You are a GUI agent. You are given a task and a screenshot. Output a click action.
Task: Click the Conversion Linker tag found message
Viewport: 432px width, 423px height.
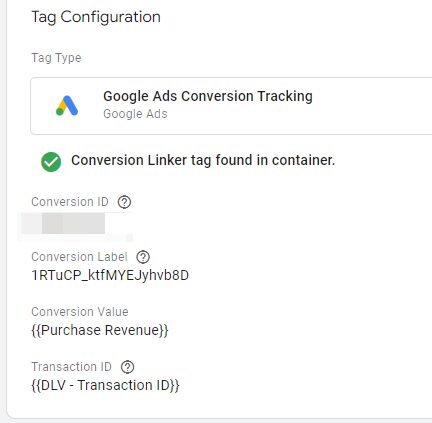[x=203, y=160]
